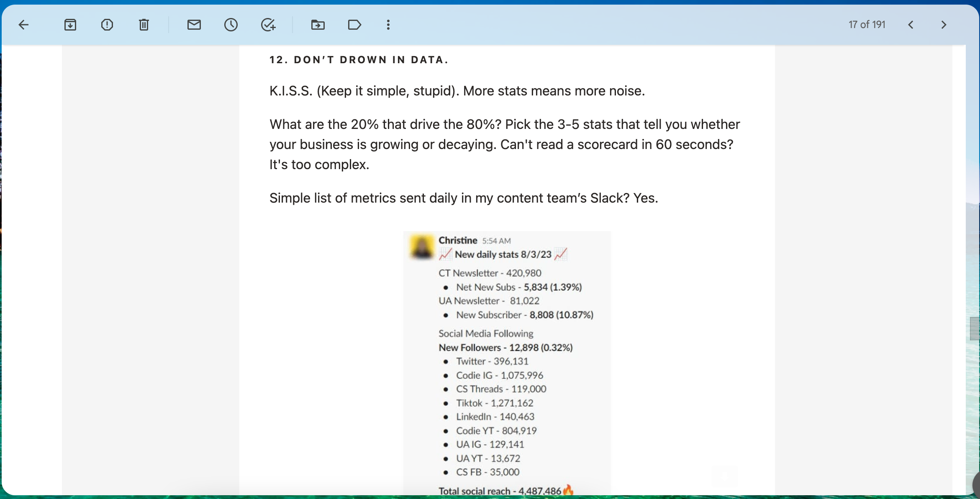The width and height of the screenshot is (980, 499).
Task: Open the embedded Slack stats screenshot
Action: 507,363
